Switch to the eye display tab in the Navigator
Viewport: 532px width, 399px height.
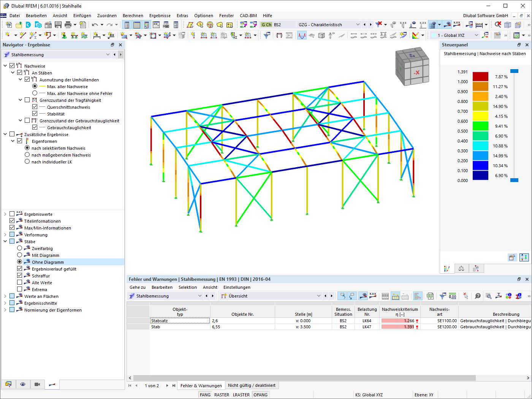point(23,384)
